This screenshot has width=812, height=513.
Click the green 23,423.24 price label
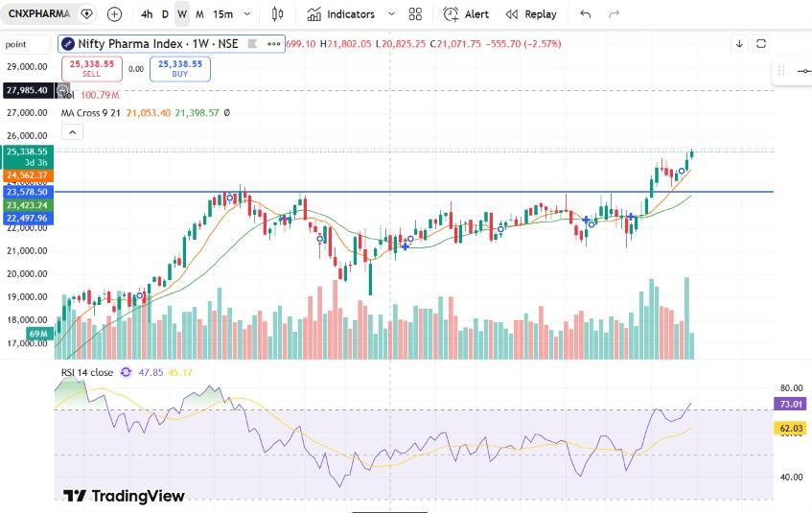27,205
